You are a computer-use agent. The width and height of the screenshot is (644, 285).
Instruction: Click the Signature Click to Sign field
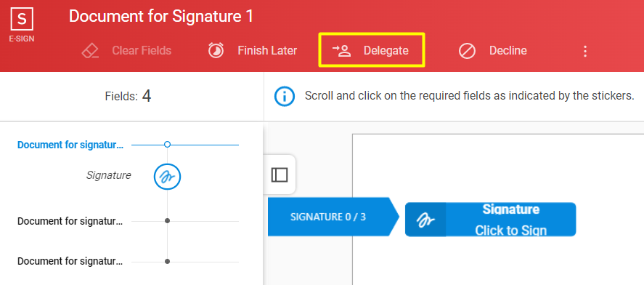point(490,220)
